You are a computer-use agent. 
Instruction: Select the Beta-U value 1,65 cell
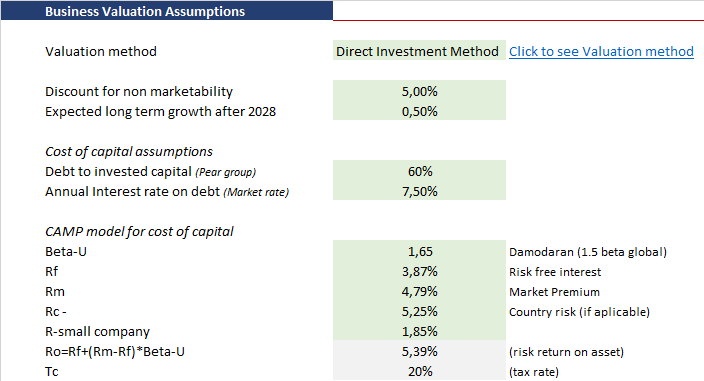tap(419, 251)
